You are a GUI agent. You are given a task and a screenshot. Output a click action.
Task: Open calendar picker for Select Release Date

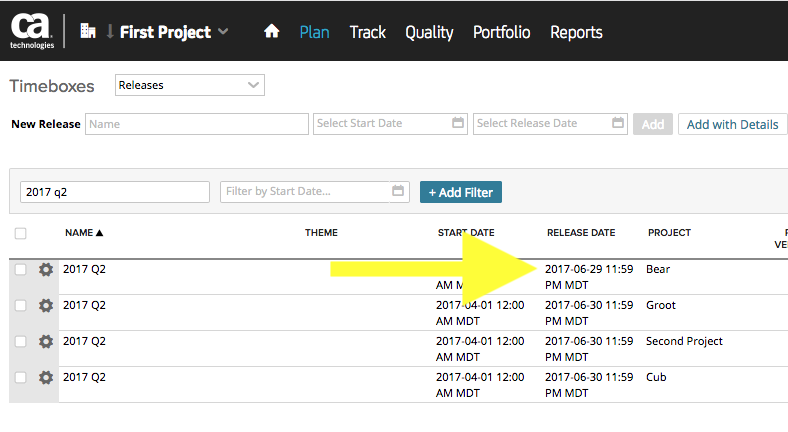[x=618, y=124]
